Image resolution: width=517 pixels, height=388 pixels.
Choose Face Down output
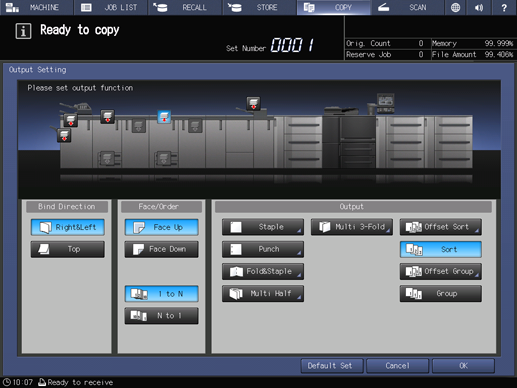click(x=162, y=249)
